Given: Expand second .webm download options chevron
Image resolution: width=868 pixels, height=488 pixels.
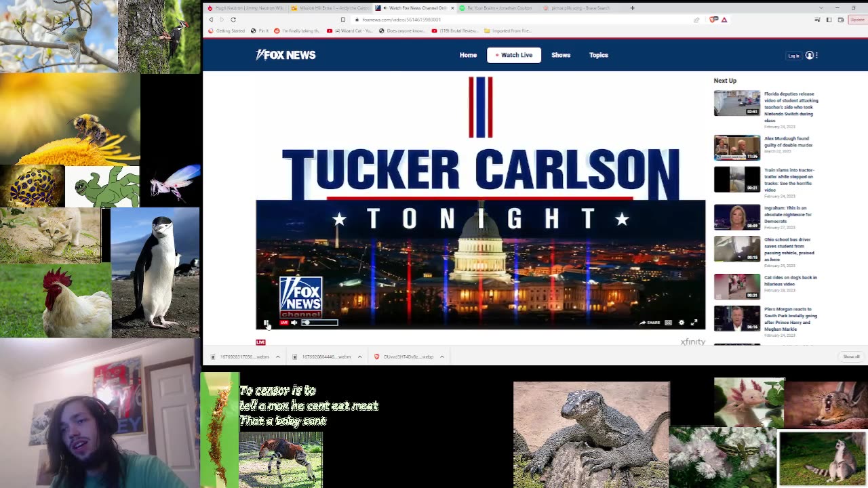Looking at the screenshot, I should pyautogui.click(x=359, y=357).
